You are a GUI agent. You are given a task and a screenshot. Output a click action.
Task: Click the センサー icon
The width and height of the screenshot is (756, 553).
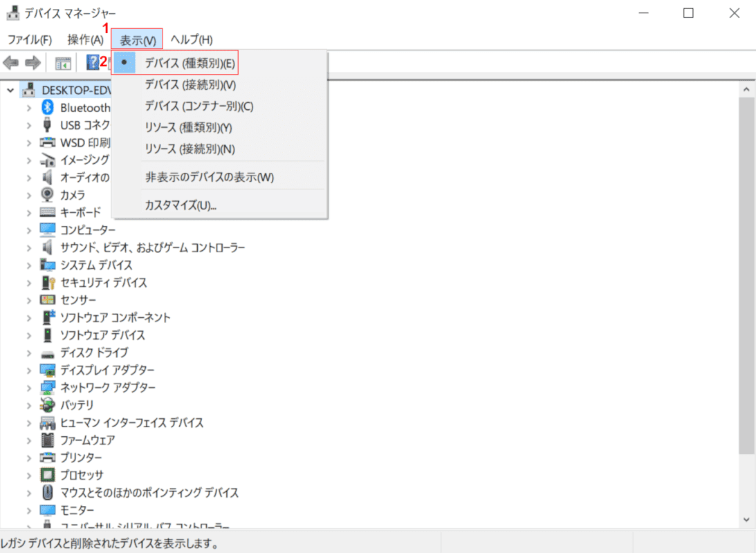[47, 299]
